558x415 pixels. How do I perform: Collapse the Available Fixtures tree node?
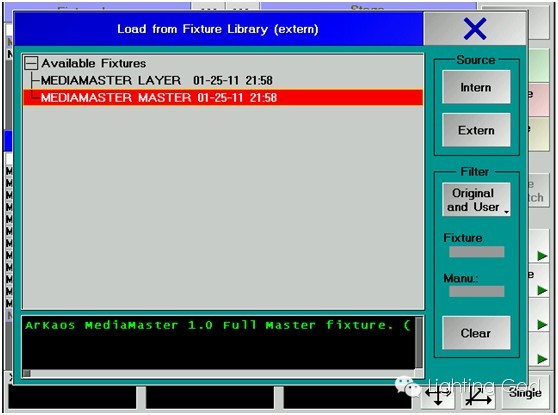click(31, 63)
